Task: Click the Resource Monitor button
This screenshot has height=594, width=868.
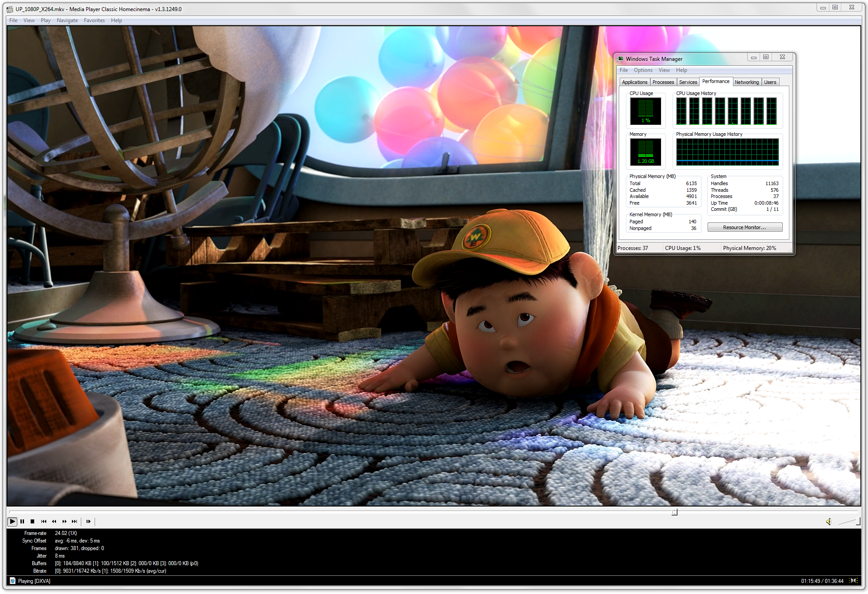Action: coord(745,227)
